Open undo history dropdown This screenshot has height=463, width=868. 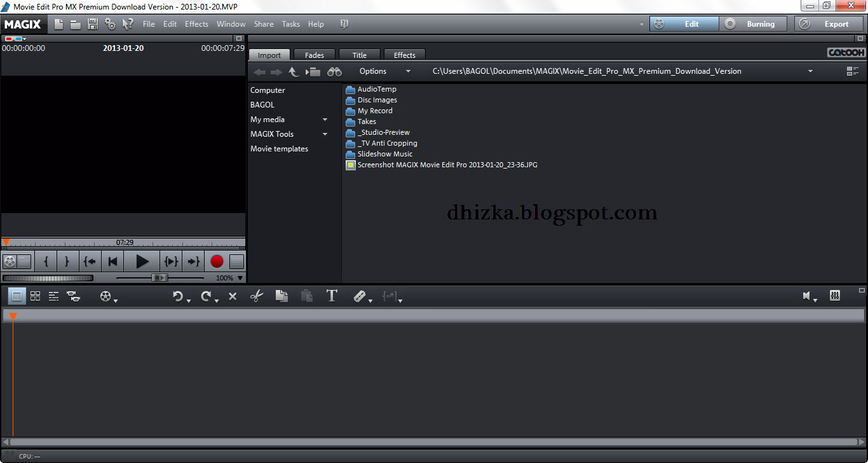pyautogui.click(x=189, y=300)
